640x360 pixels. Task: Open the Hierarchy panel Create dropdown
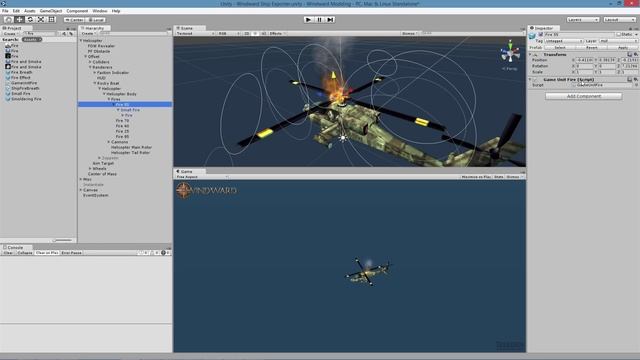coord(89,33)
